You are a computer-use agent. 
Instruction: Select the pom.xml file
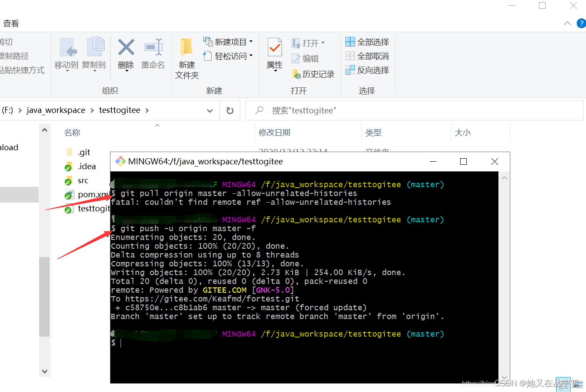click(87, 194)
